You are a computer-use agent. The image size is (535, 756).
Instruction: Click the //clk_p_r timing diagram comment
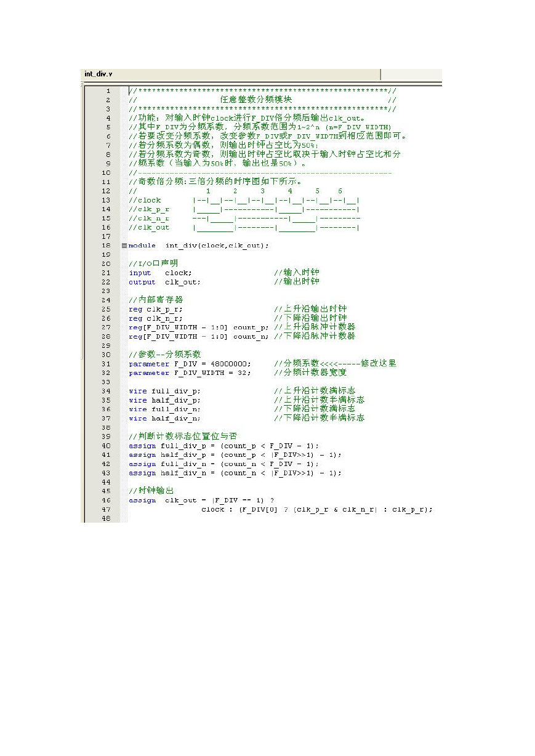244,209
